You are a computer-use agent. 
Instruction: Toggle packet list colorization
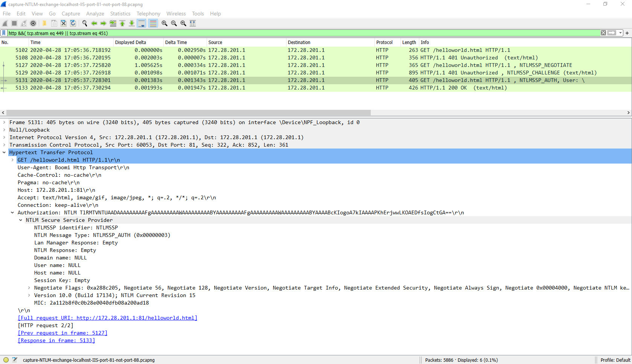[153, 23]
